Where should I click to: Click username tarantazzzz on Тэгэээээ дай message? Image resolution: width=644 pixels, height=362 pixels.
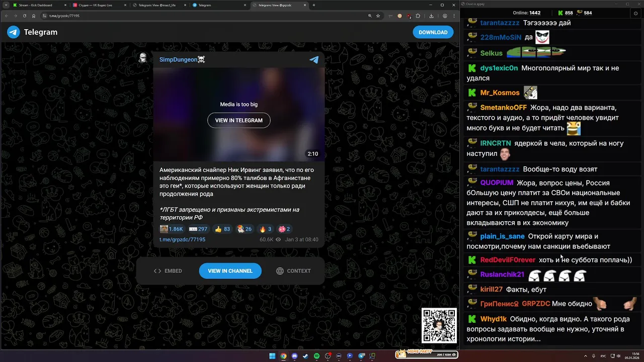click(x=499, y=23)
